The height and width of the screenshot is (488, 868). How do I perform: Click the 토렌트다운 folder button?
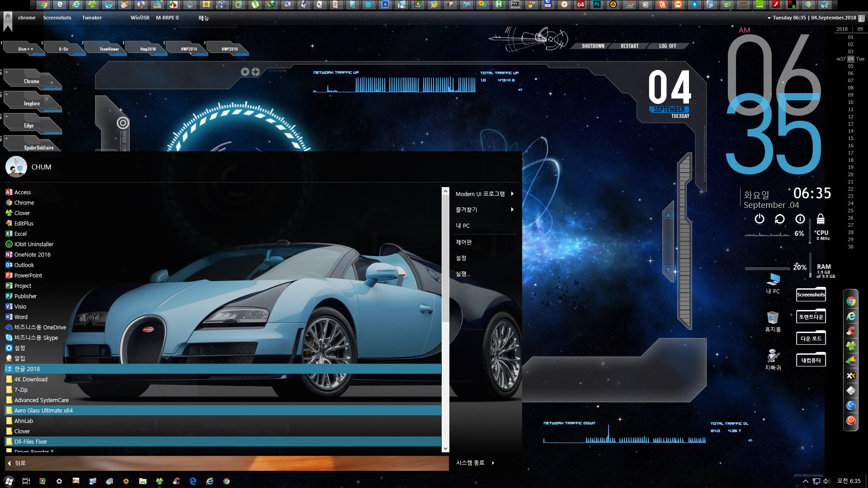(x=811, y=317)
